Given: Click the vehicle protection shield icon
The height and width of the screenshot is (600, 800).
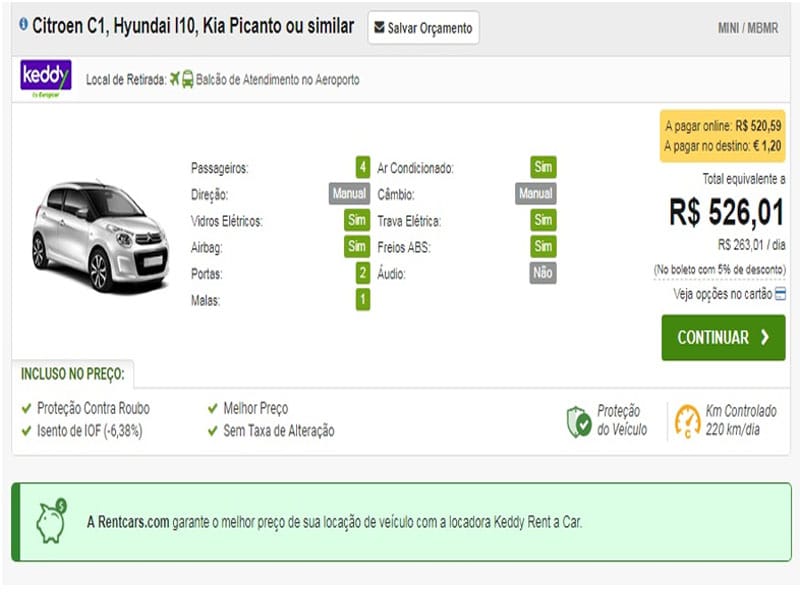Looking at the screenshot, I should (x=579, y=422).
